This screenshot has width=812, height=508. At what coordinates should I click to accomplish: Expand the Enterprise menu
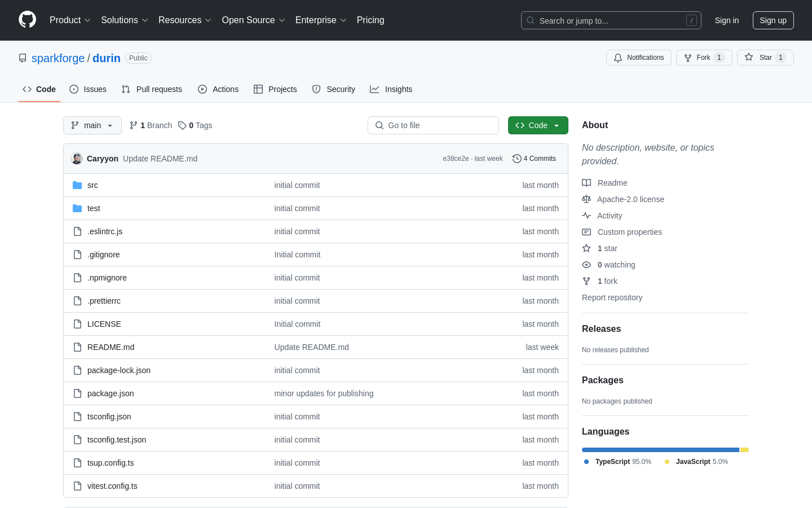[321, 20]
